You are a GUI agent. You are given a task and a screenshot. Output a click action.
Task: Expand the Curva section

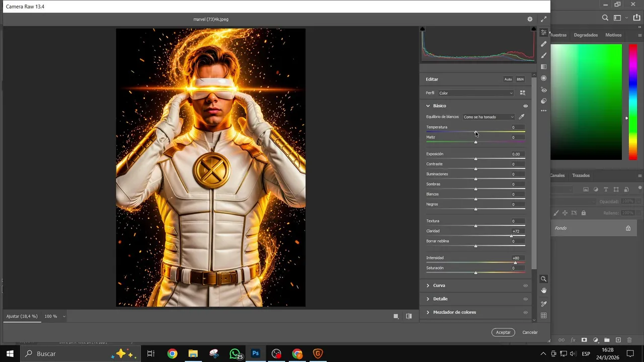[x=428, y=286]
